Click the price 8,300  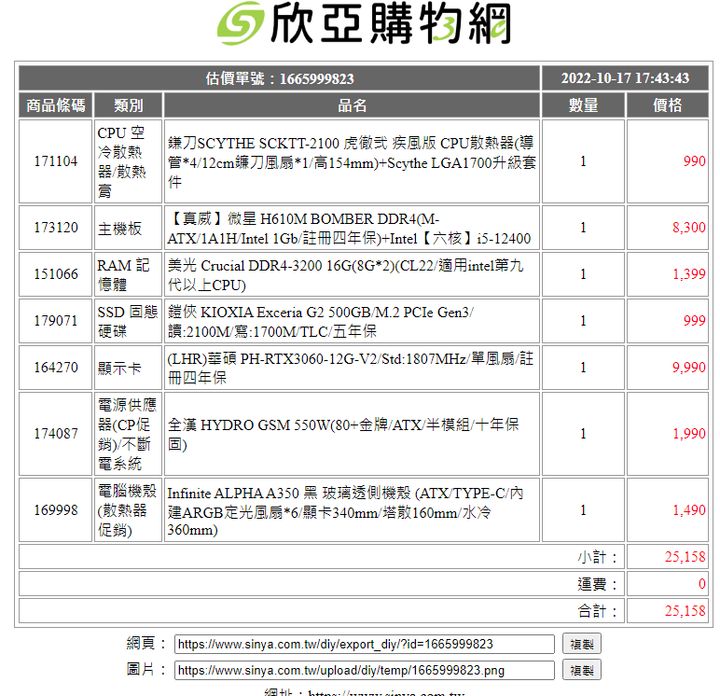point(689,228)
